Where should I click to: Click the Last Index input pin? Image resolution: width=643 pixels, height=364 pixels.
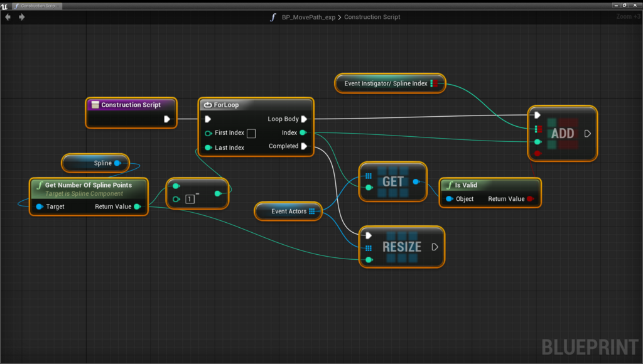point(208,147)
